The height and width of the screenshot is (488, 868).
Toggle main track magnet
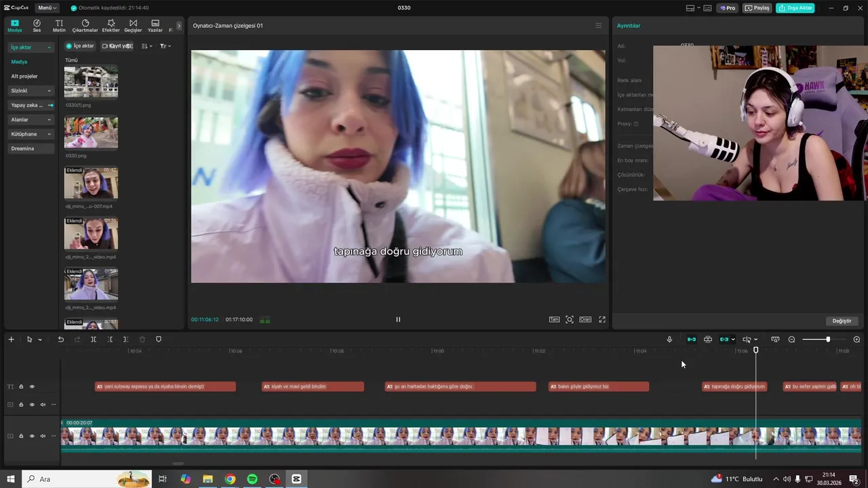tap(692, 340)
